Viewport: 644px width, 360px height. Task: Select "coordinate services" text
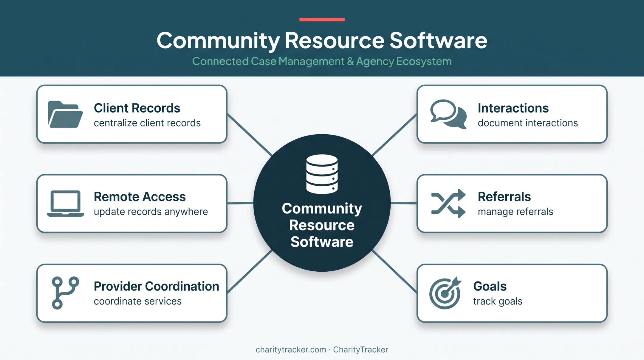click(137, 301)
